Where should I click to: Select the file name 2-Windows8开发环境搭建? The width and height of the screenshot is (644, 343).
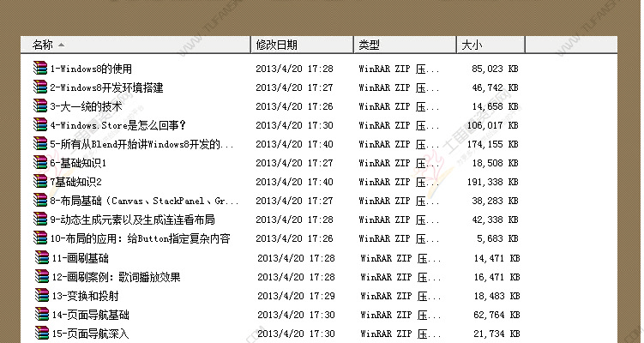tap(107, 87)
